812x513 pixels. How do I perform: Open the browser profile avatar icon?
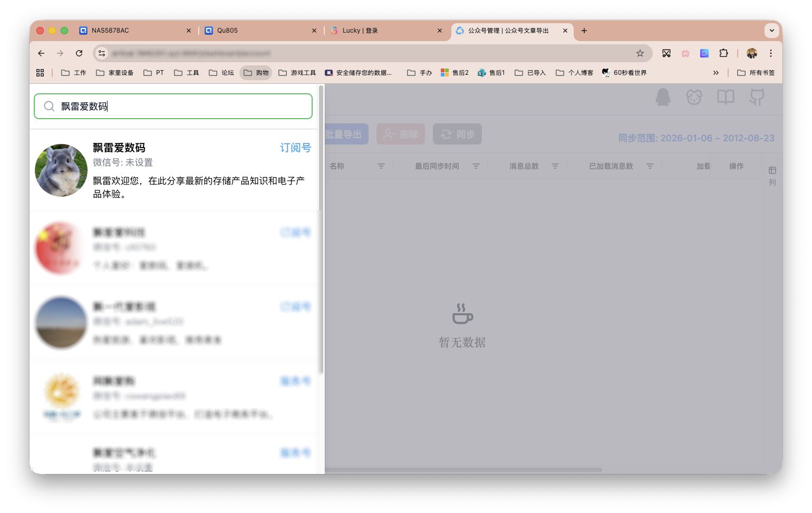click(751, 53)
